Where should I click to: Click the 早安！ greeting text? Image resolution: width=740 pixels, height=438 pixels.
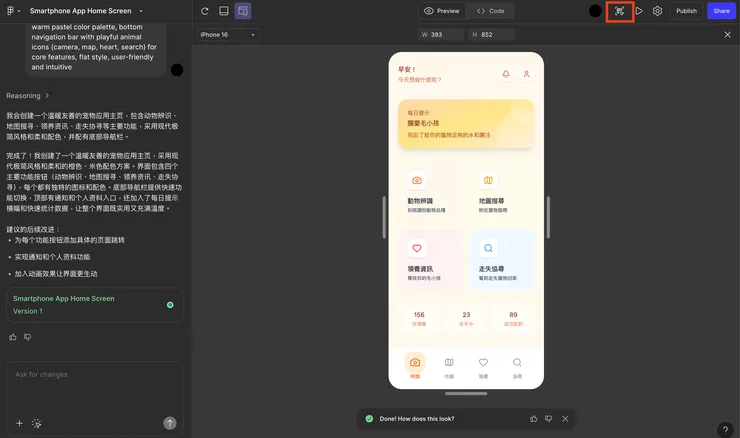coord(406,69)
